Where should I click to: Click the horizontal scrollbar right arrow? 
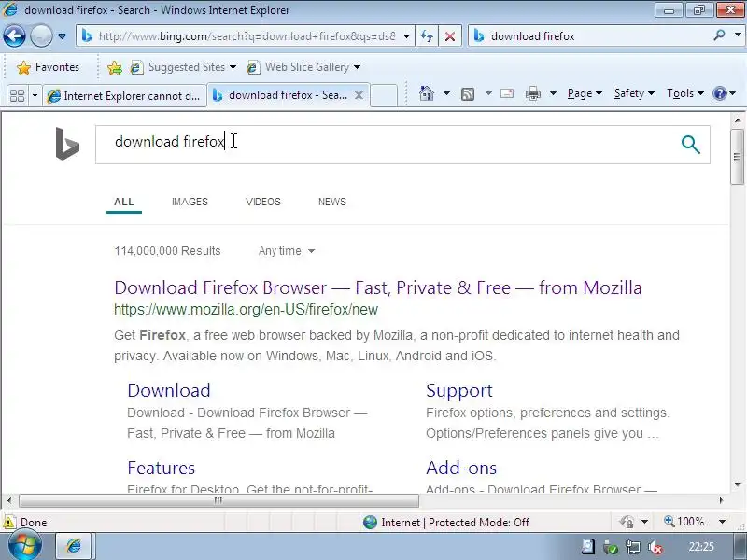click(x=721, y=500)
